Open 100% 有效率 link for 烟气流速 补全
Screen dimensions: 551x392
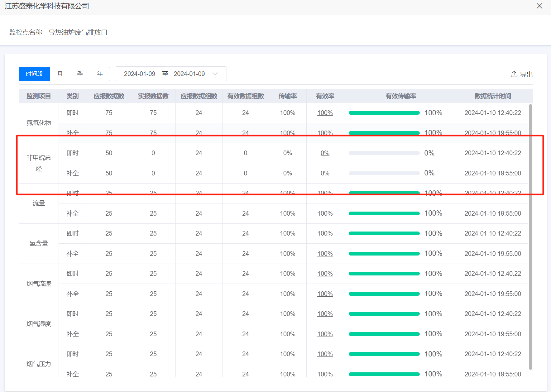coord(325,294)
